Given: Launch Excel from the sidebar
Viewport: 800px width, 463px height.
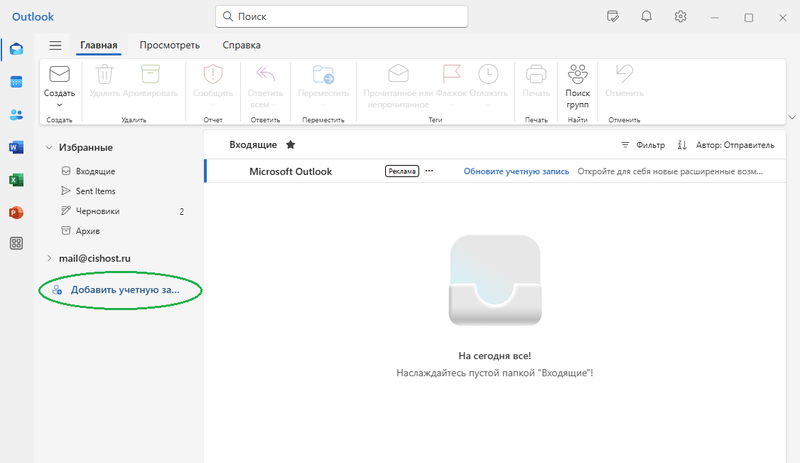Looking at the screenshot, I should [x=16, y=180].
